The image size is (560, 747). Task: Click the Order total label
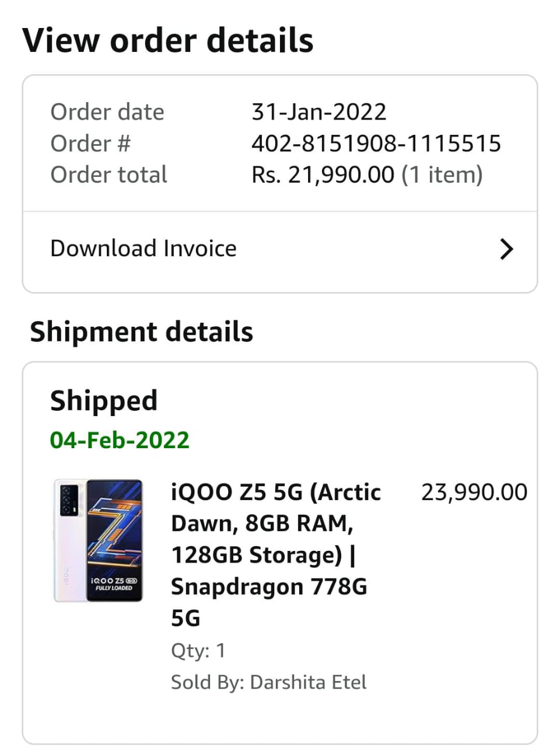108,175
